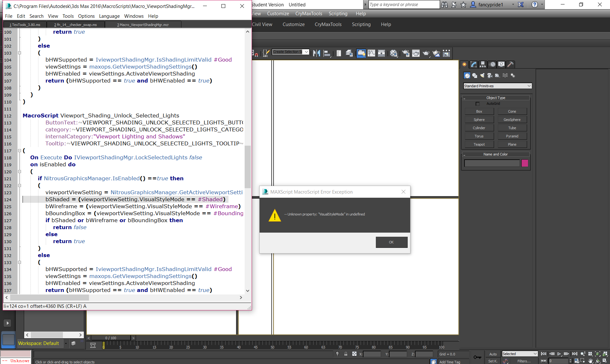
Task: Switch to the Utilities hammer tab
Action: tap(511, 64)
